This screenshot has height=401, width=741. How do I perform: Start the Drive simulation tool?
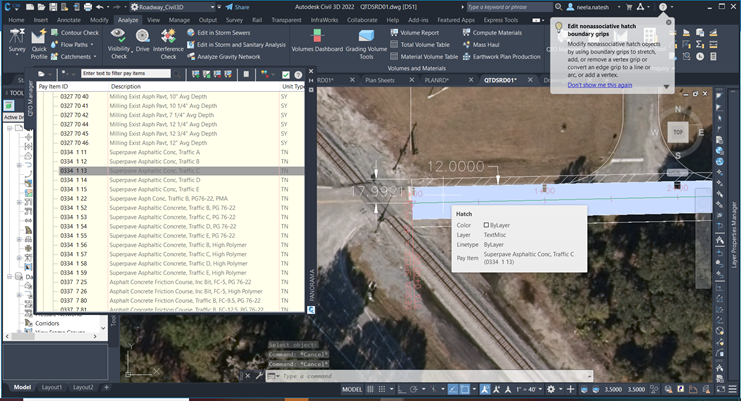142,40
